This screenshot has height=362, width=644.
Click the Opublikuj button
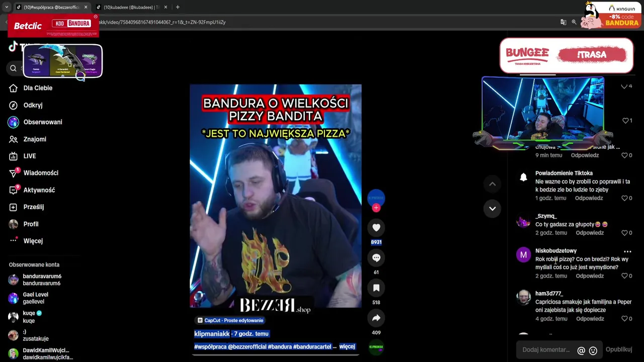(619, 349)
